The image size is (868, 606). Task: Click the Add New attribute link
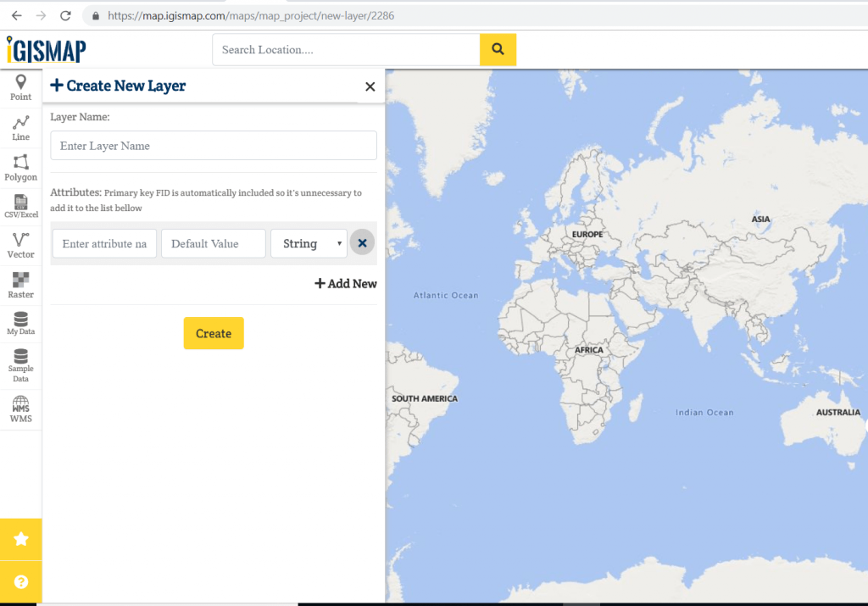tap(345, 283)
